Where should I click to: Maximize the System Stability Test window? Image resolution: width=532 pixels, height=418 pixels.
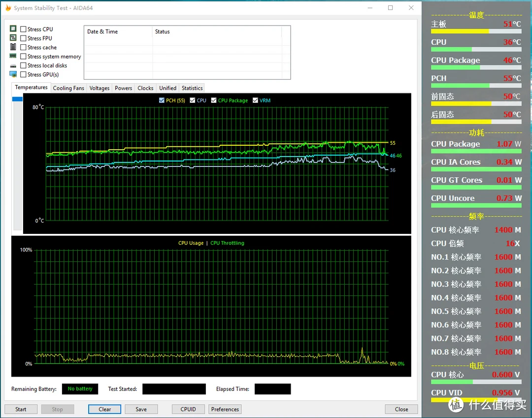tap(391, 8)
